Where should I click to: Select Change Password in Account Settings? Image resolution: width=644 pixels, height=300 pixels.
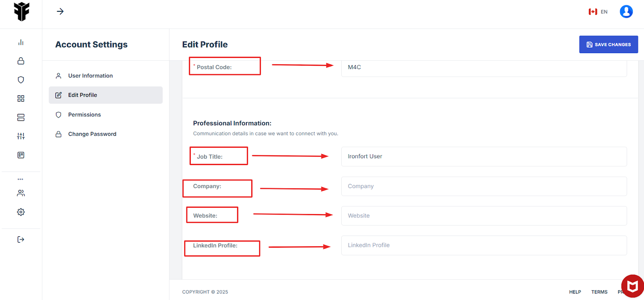click(x=92, y=134)
